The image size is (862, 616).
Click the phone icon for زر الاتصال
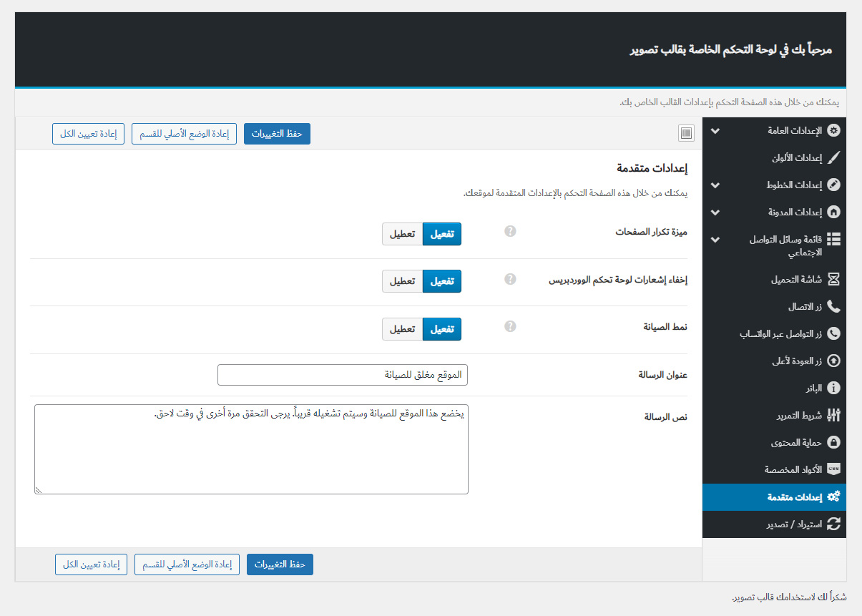click(x=833, y=306)
